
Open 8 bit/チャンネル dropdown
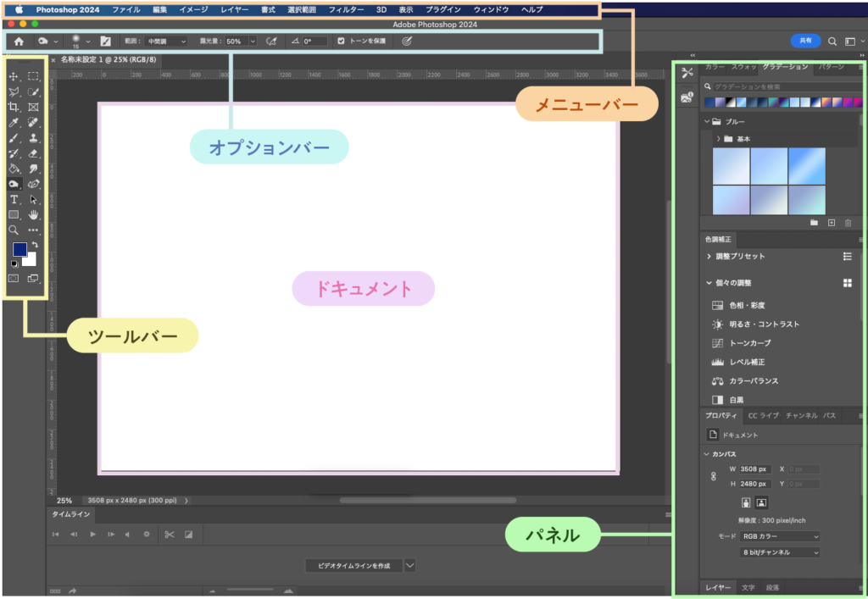point(780,552)
